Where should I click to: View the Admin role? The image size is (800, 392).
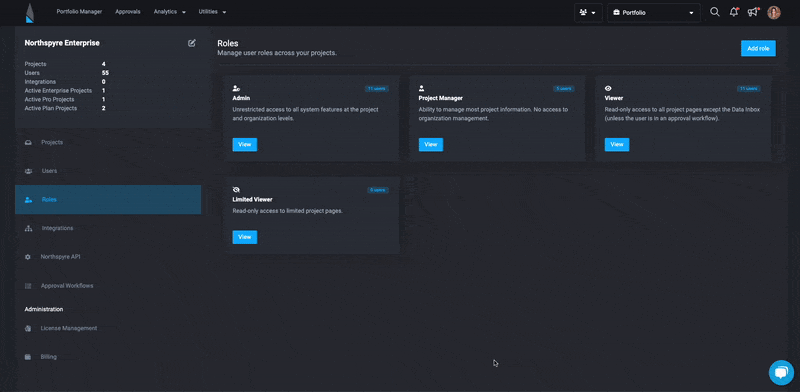click(x=245, y=144)
